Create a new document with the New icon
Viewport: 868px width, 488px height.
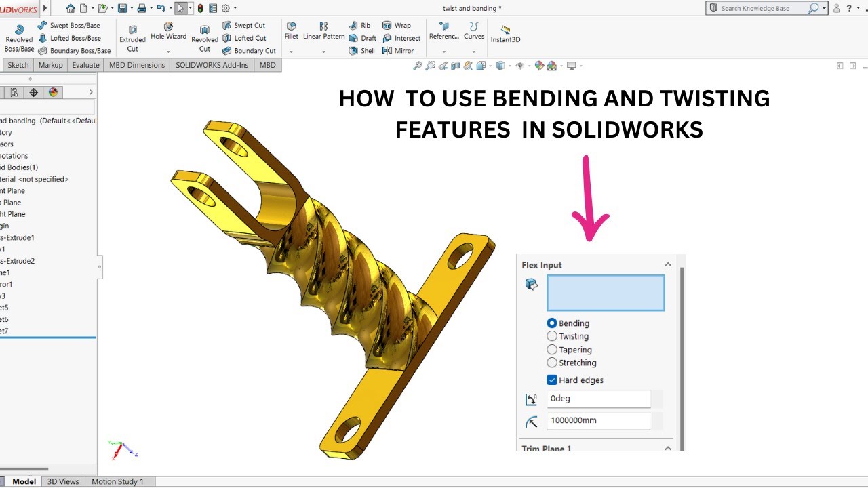click(83, 8)
